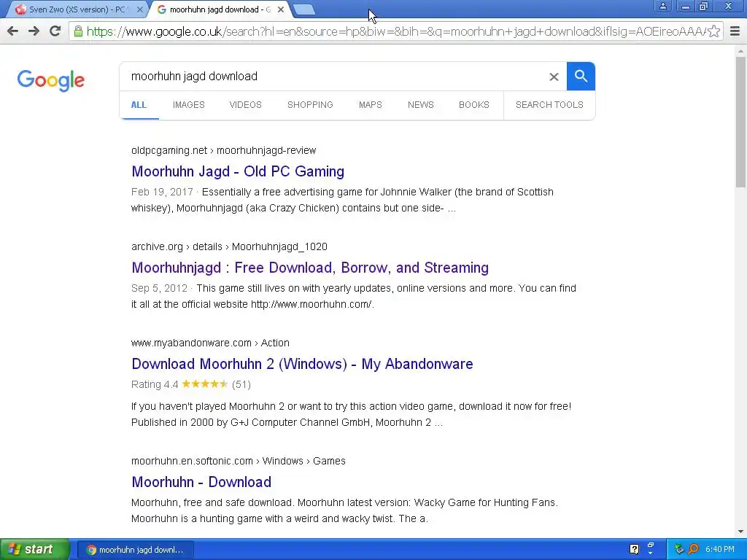The image size is (747, 560).
Task: Click the blue magnifier search button
Action: coord(581,76)
